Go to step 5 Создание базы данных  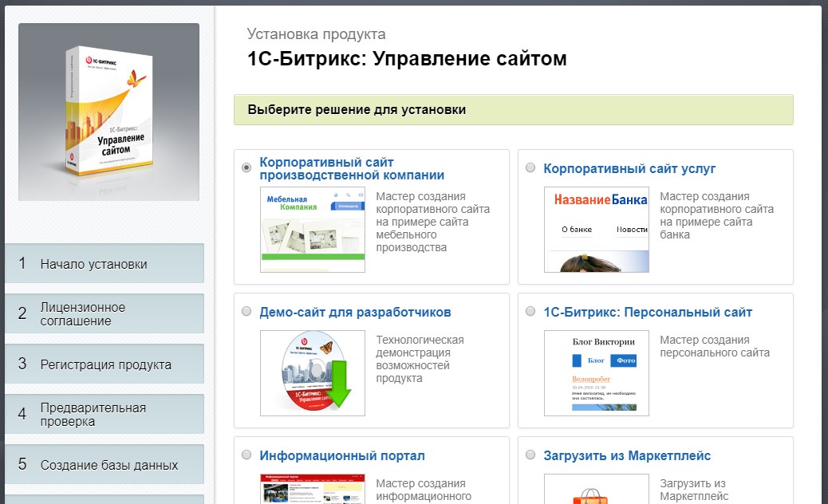[x=104, y=464]
